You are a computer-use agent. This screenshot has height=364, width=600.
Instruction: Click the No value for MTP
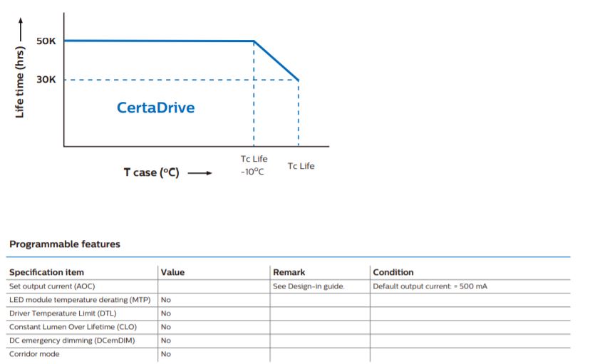[166, 300]
